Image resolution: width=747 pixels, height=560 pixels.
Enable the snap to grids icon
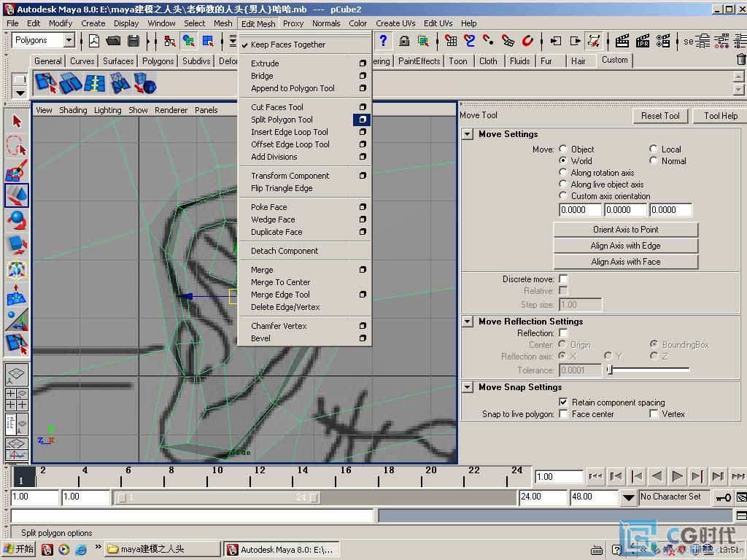pos(451,41)
